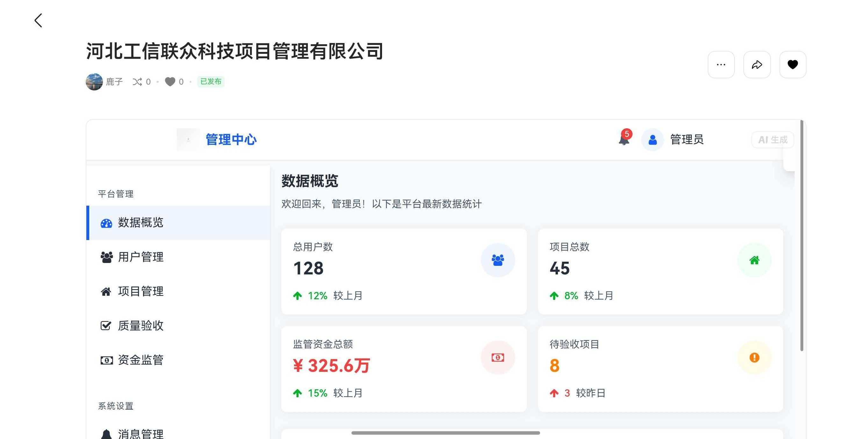Viewport: 868px width, 439px height.
Task: Click the share arrow button
Action: [756, 65]
